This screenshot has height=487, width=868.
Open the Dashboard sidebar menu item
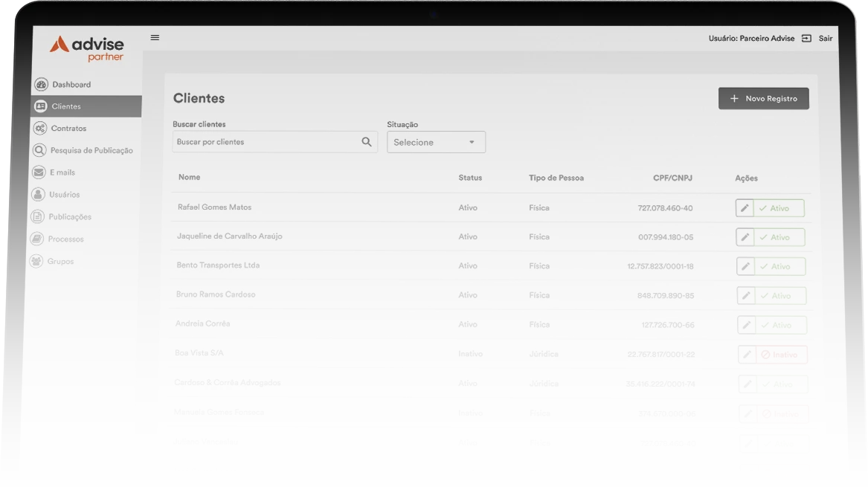pyautogui.click(x=71, y=85)
